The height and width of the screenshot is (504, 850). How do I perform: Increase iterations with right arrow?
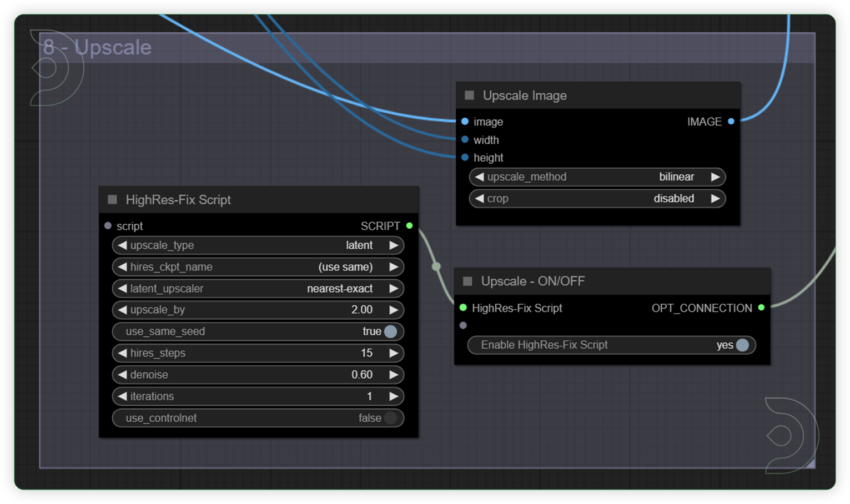tap(394, 396)
